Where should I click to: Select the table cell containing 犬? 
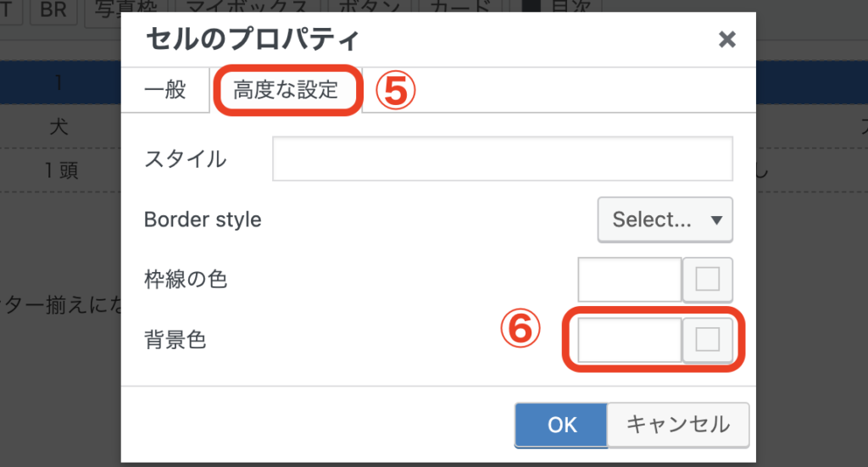tap(59, 127)
